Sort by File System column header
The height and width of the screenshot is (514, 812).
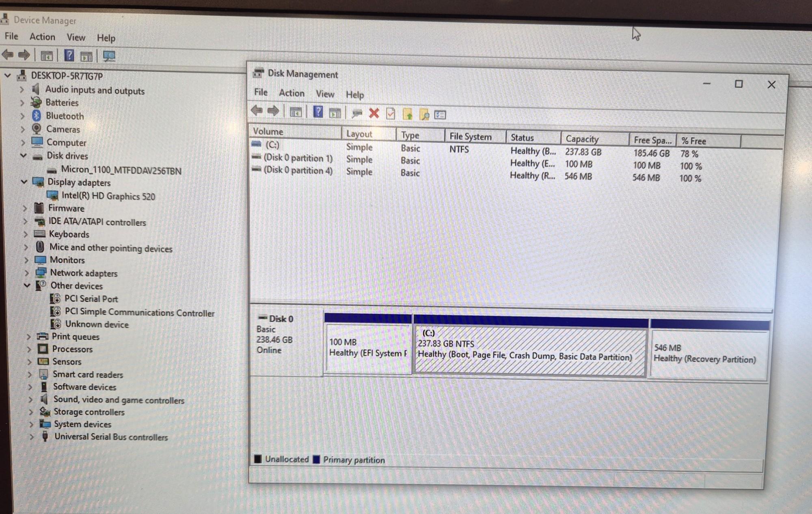point(475,136)
